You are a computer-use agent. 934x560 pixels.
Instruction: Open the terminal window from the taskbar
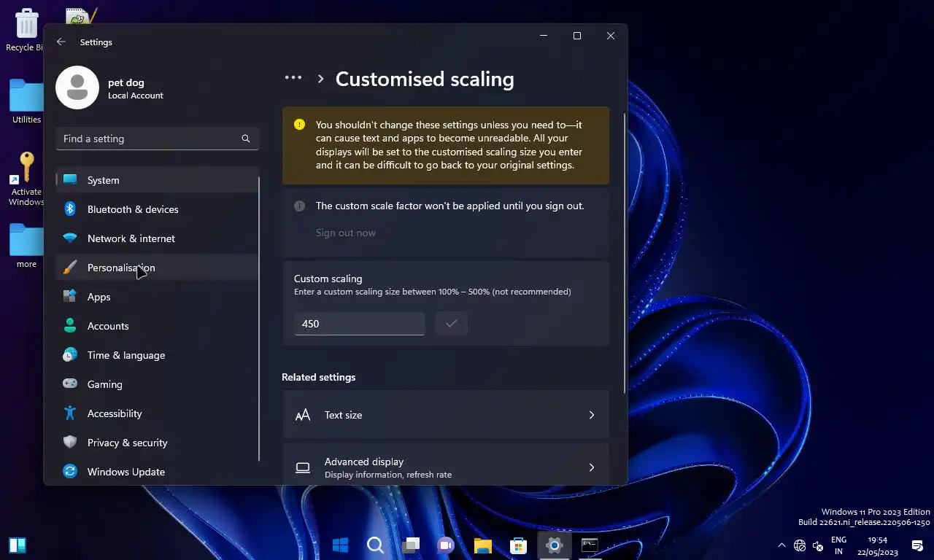point(590,545)
